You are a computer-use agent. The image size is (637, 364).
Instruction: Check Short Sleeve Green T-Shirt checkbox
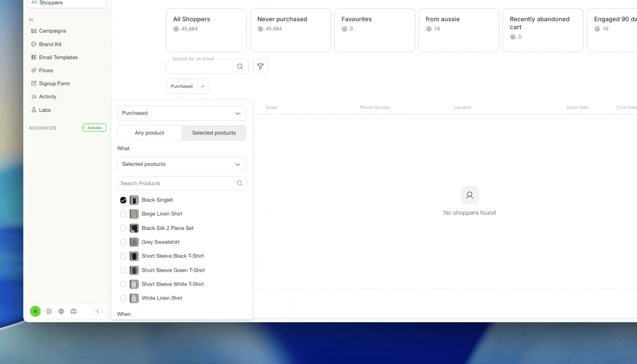pyautogui.click(x=123, y=270)
